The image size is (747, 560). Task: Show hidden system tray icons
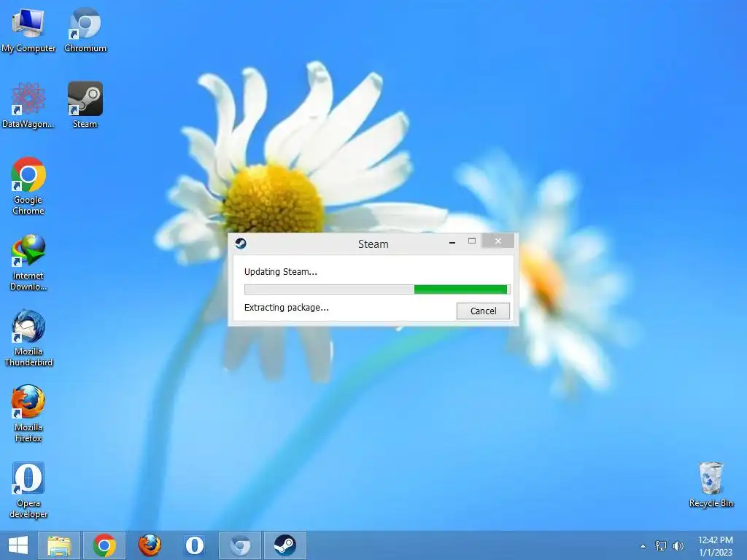(x=643, y=546)
